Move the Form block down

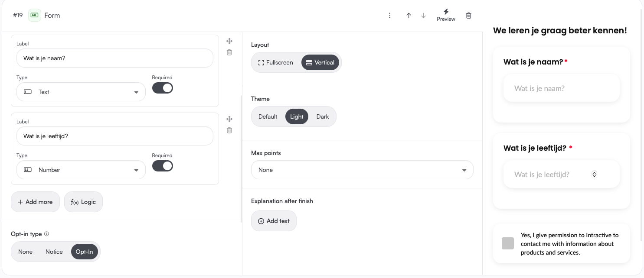(x=424, y=16)
